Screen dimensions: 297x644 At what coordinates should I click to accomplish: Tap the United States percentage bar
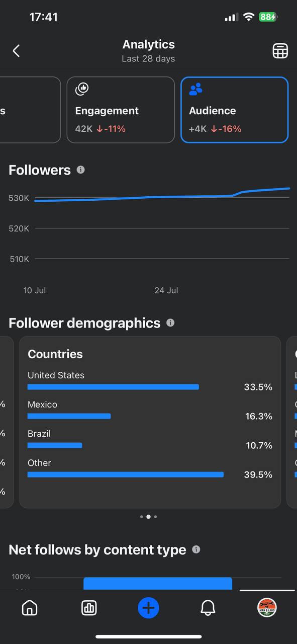pyautogui.click(x=113, y=387)
